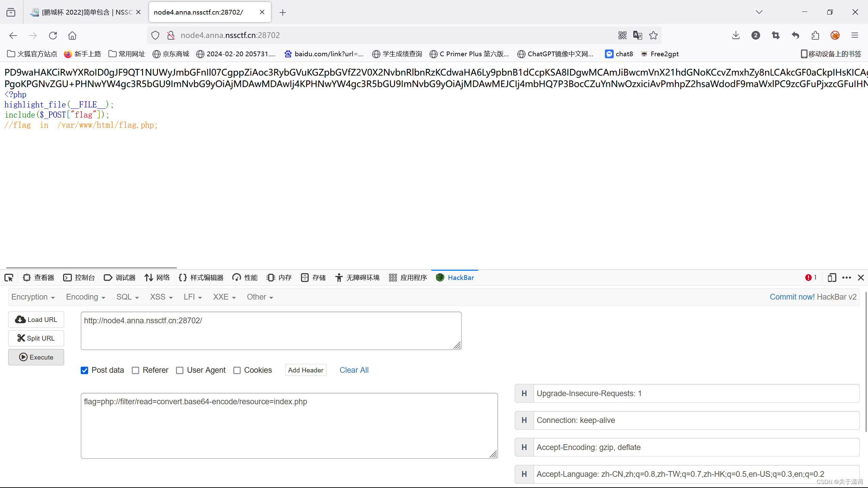The height and width of the screenshot is (488, 868).
Task: Switch to the 网络 devtools tab
Action: [157, 278]
